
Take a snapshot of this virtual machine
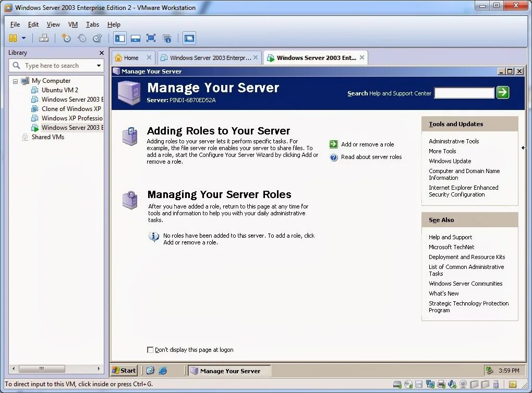pos(66,39)
